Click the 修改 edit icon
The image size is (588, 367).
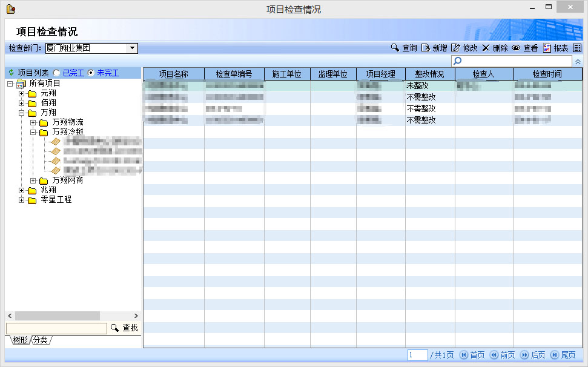click(455, 48)
